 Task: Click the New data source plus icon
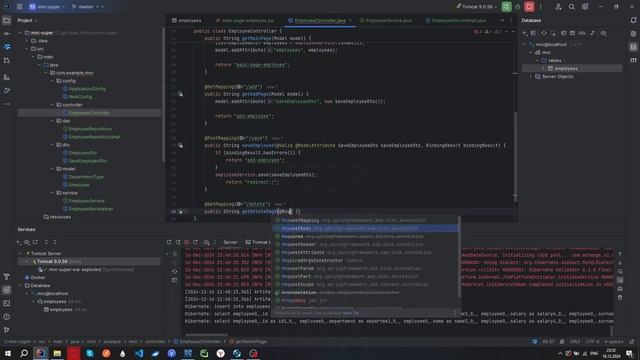click(x=524, y=33)
